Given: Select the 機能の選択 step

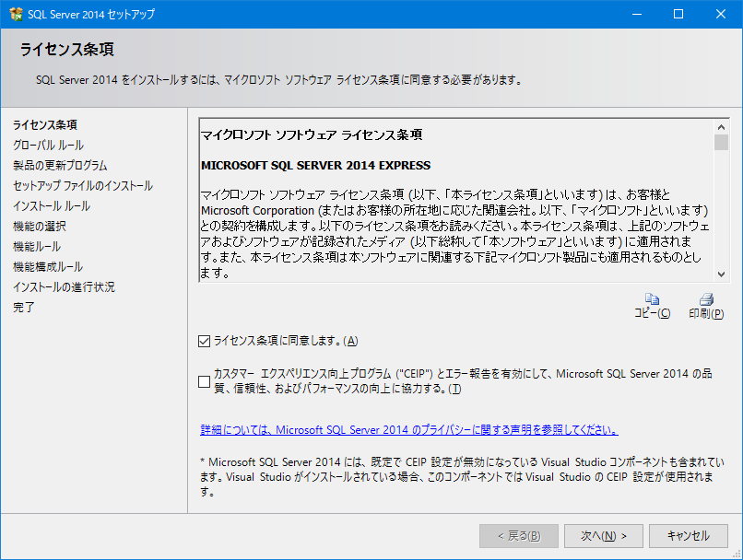Looking at the screenshot, I should pos(40,227).
